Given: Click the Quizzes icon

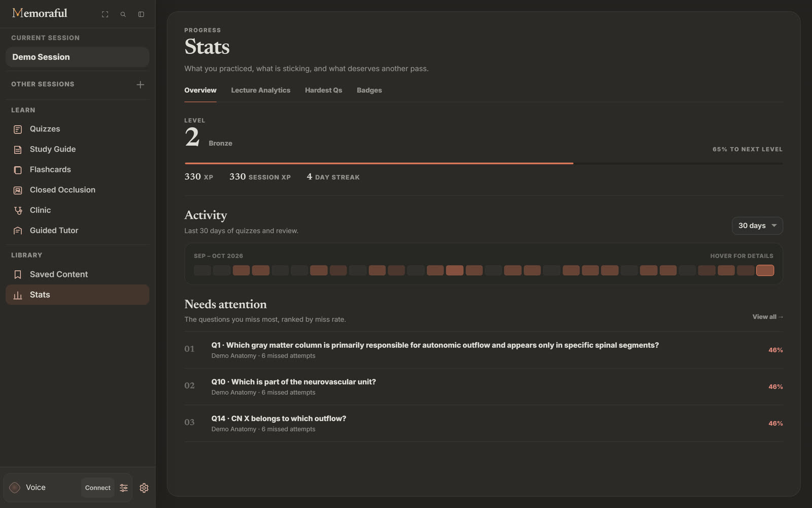Looking at the screenshot, I should click(18, 130).
